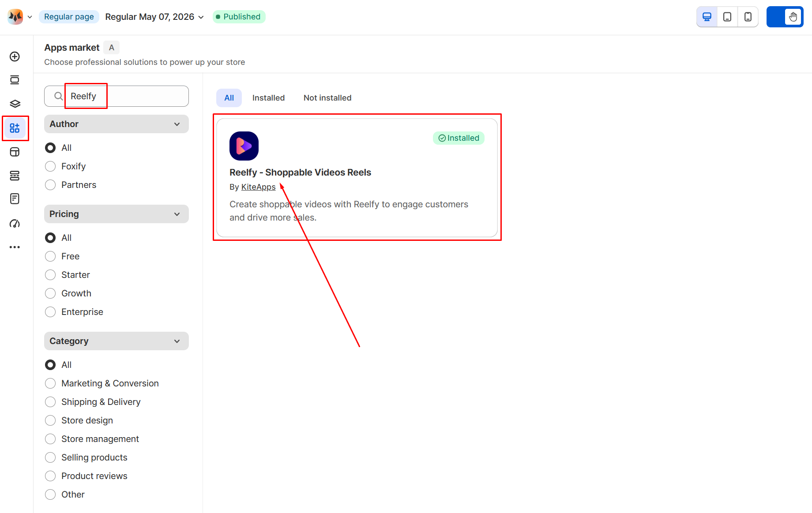Screen dimensions: 812x513
Task: Open the KiteApps author link
Action: [x=258, y=187]
